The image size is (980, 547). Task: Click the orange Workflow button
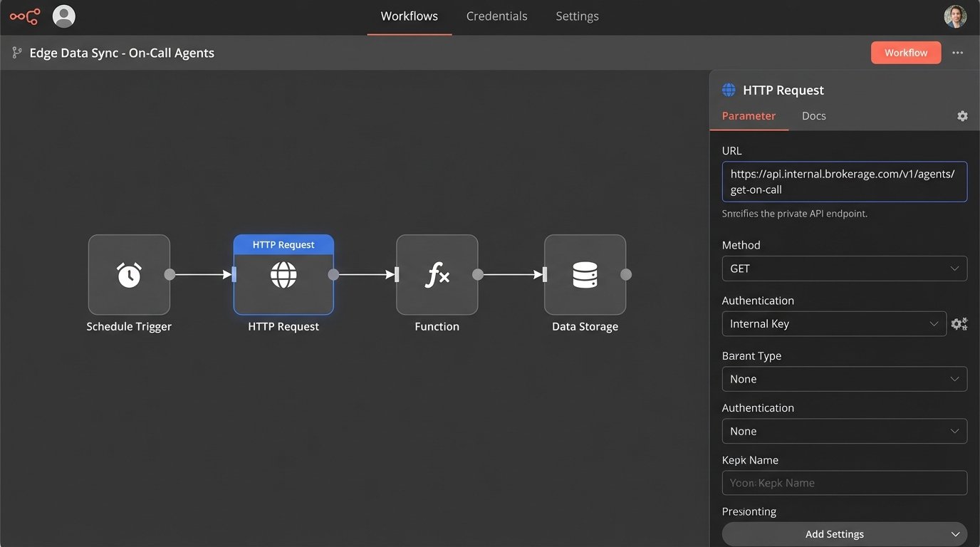[x=905, y=52]
